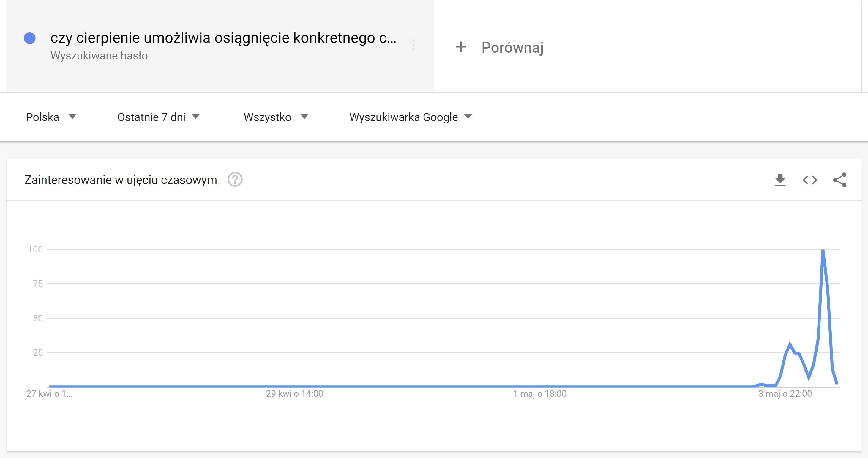The height and width of the screenshot is (458, 868).
Task: Expand the Polska region dropdown
Action: tap(51, 117)
